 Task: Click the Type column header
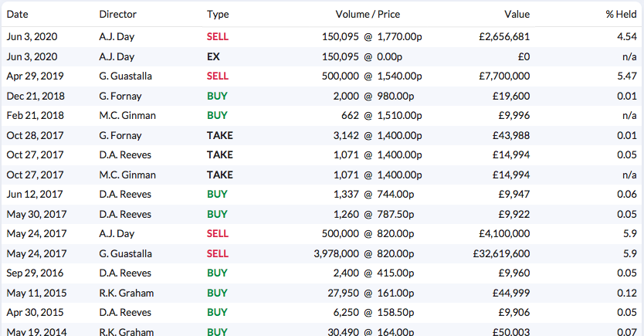point(218,15)
